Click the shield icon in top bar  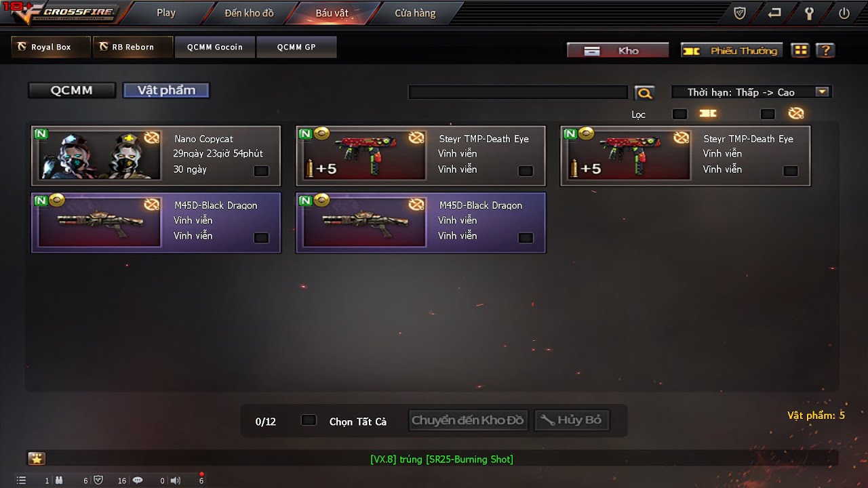tap(741, 13)
